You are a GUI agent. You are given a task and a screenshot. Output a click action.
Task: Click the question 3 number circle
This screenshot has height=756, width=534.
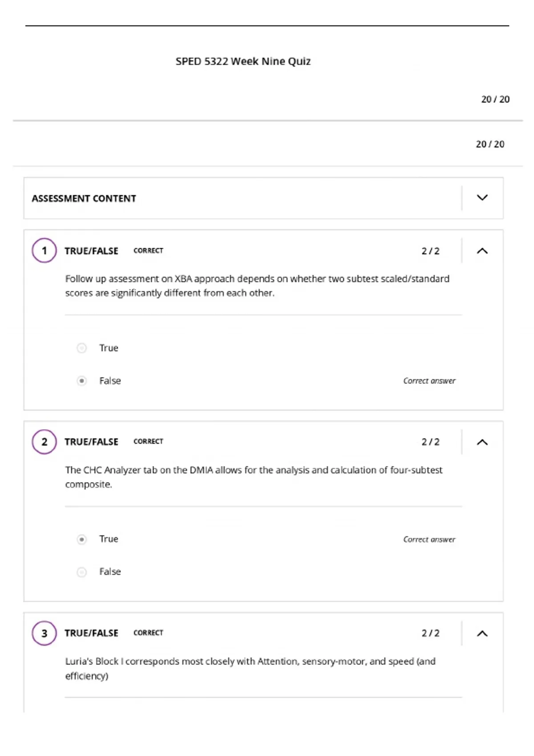tap(44, 633)
